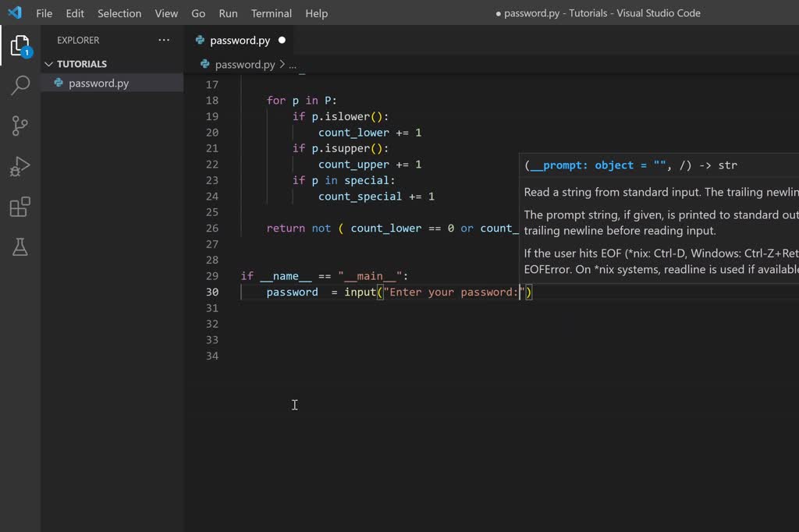Click 'for p in P:' code line
This screenshot has height=532, width=799.
[302, 101]
